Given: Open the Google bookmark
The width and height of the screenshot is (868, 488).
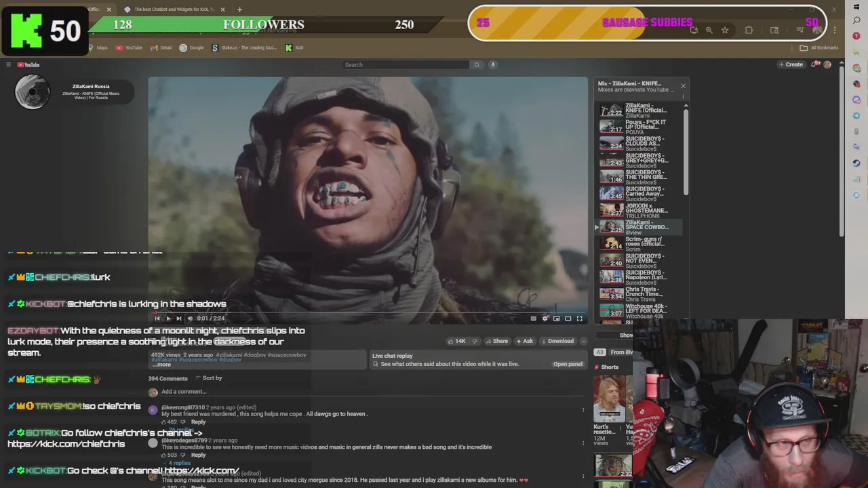Looking at the screenshot, I should click(x=192, y=48).
